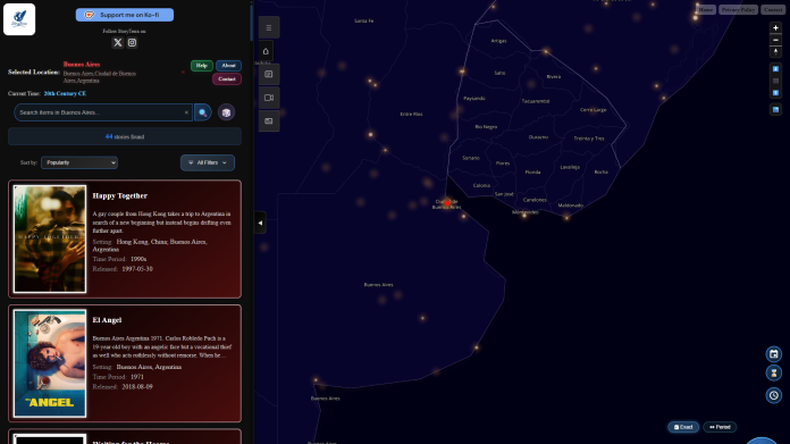Click the About button

point(229,66)
